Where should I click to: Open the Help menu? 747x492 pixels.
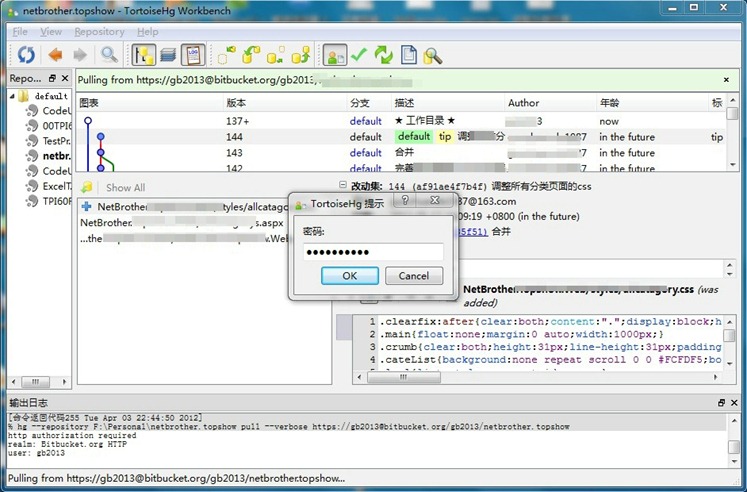pos(148,31)
